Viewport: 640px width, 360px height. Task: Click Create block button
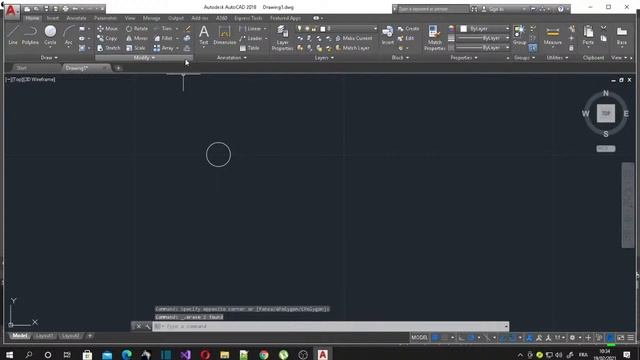[x=409, y=29]
